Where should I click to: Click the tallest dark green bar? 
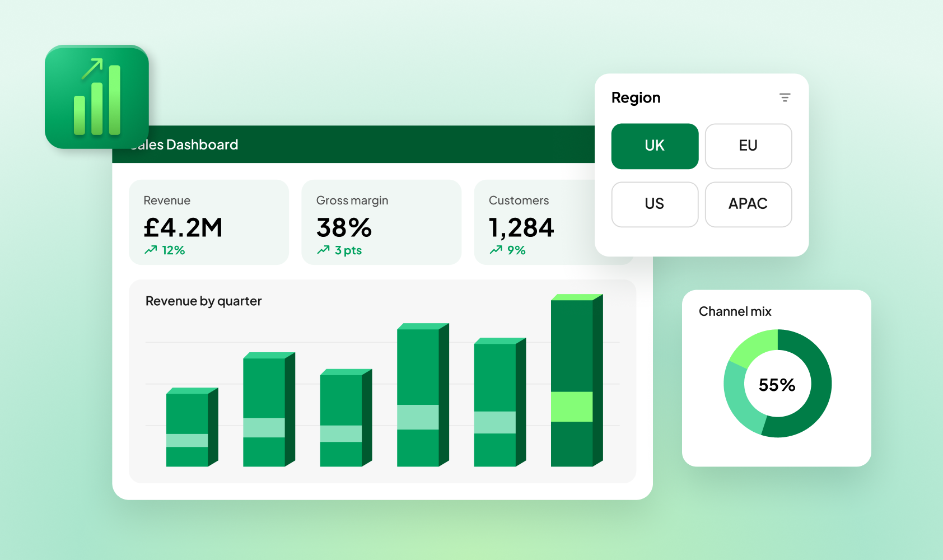pyautogui.click(x=577, y=381)
